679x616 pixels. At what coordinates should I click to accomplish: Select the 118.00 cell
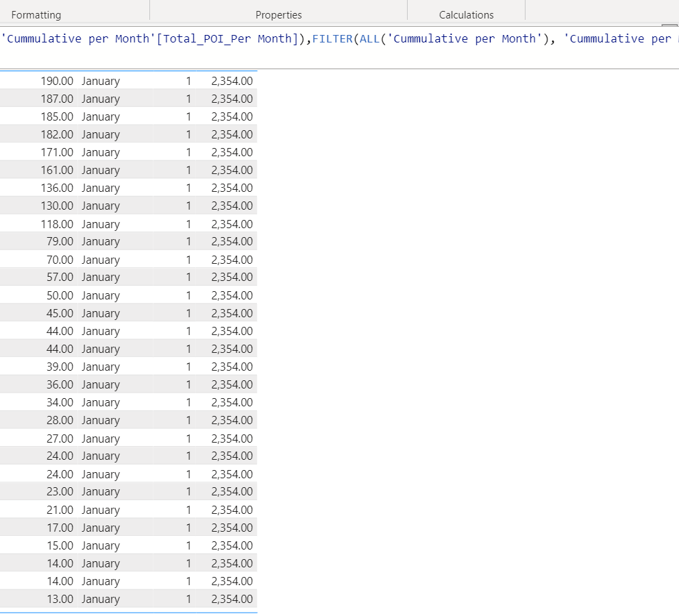click(57, 224)
